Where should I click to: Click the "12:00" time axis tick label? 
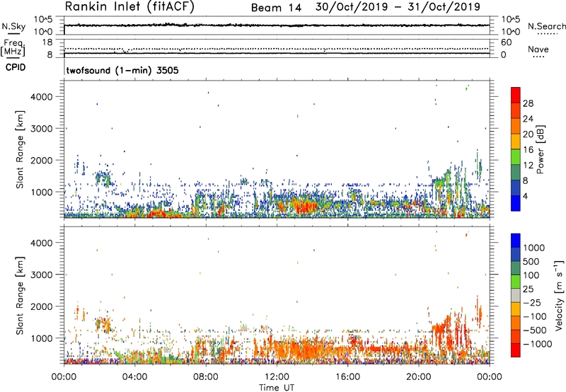click(x=277, y=377)
